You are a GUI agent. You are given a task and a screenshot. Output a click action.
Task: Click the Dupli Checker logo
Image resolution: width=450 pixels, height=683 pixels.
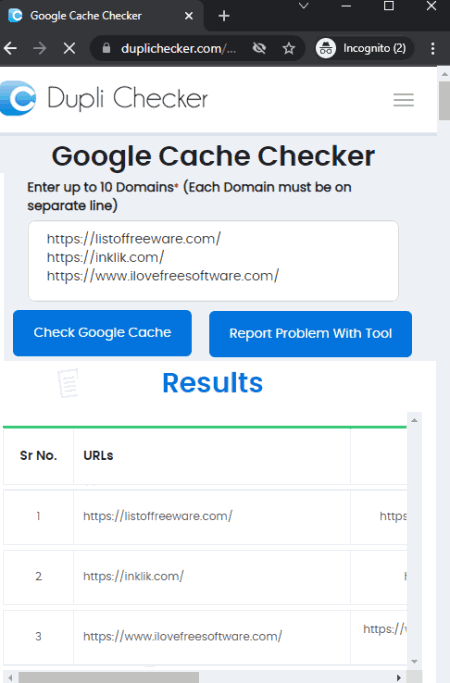click(x=104, y=98)
